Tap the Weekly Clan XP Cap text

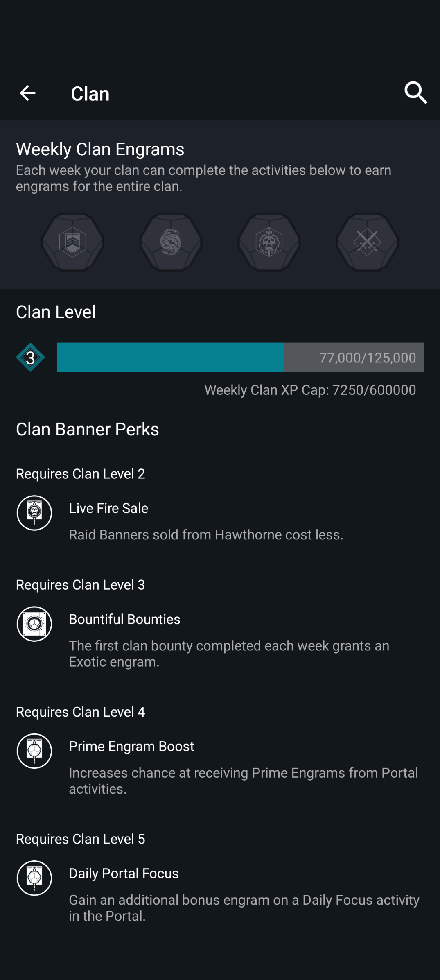[x=310, y=390]
